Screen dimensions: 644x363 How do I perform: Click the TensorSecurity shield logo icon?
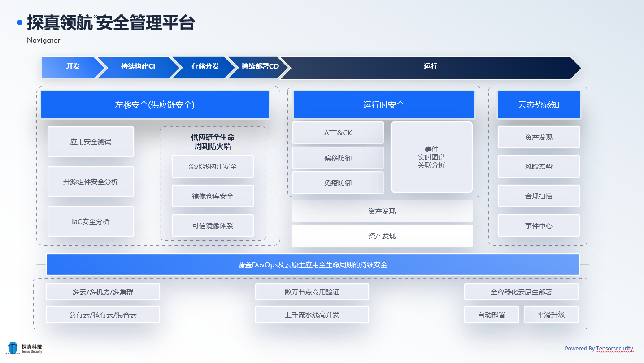(x=13, y=348)
